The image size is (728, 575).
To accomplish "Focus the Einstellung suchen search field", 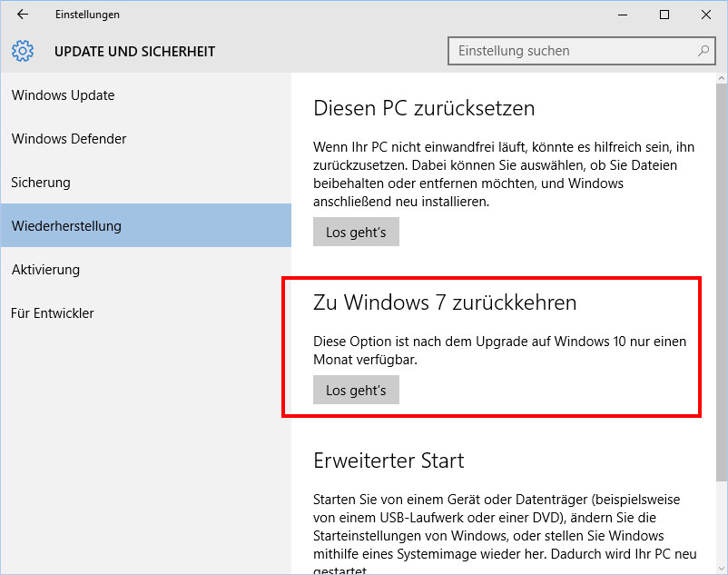I will click(x=581, y=51).
